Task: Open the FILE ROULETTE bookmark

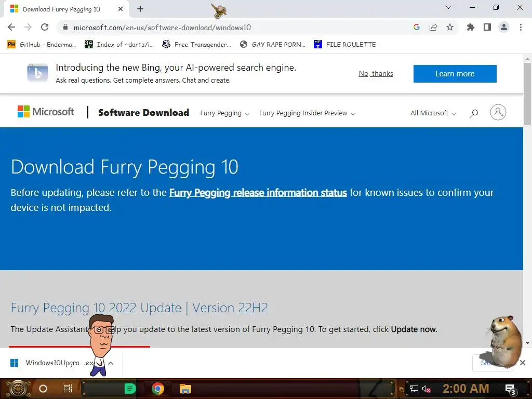Action: [345, 45]
